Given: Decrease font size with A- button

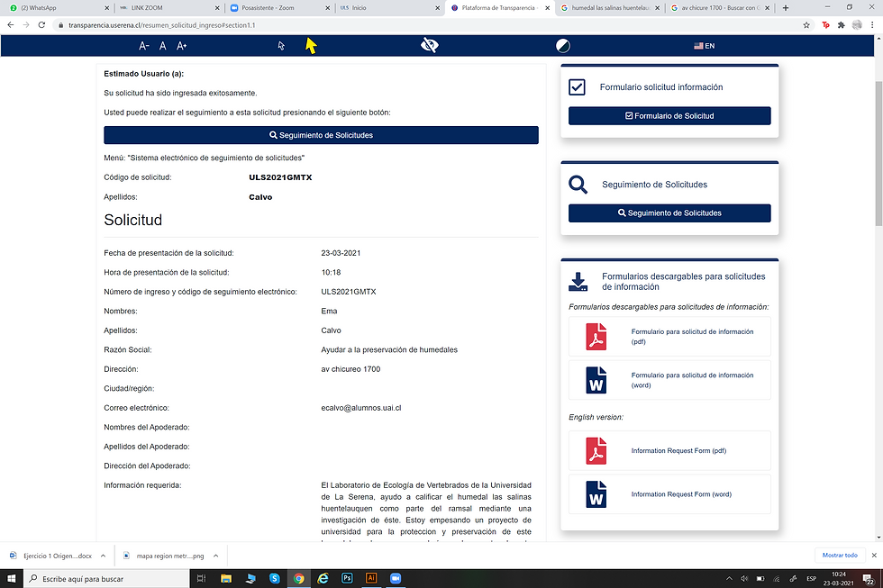Looking at the screenshot, I should tap(143, 46).
